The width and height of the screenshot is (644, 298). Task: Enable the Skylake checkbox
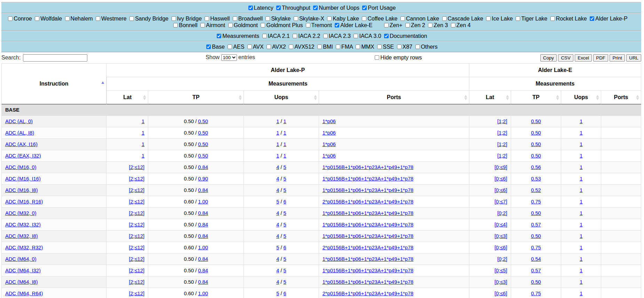(268, 19)
